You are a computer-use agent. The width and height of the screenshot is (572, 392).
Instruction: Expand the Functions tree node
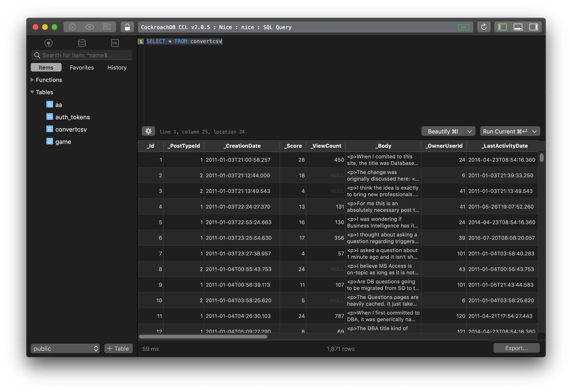click(x=32, y=80)
